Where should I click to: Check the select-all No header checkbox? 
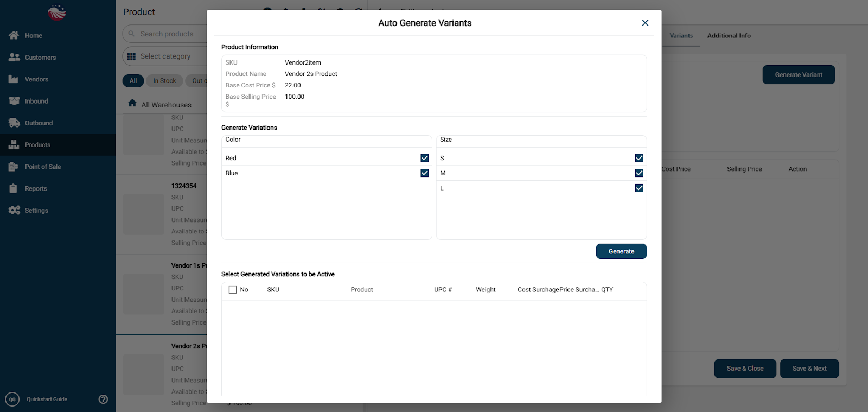click(x=233, y=290)
